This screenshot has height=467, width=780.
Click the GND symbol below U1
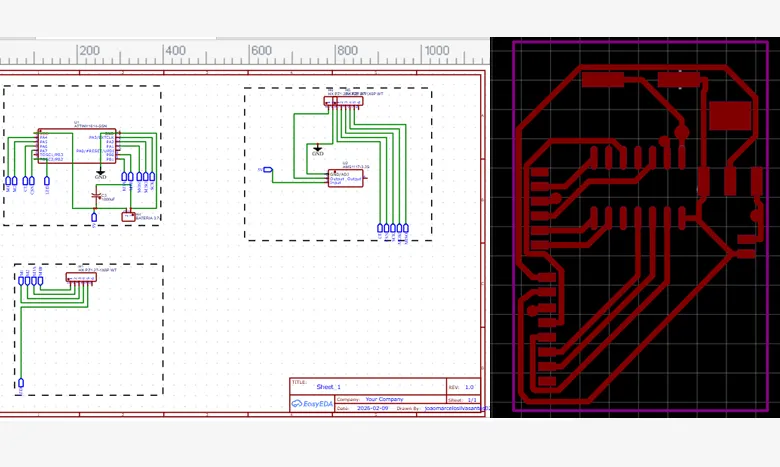click(100, 174)
